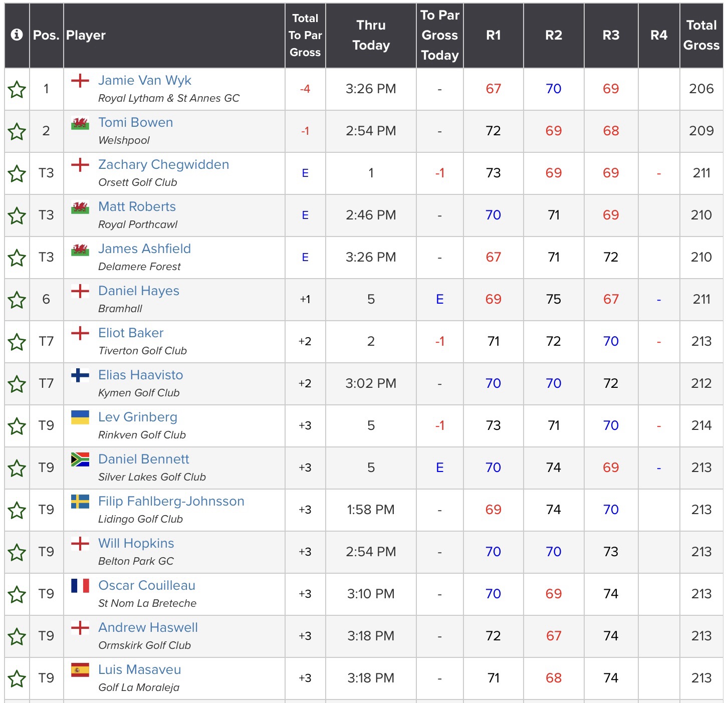
Task: Click the Total Gross column header
Action: 701,35
